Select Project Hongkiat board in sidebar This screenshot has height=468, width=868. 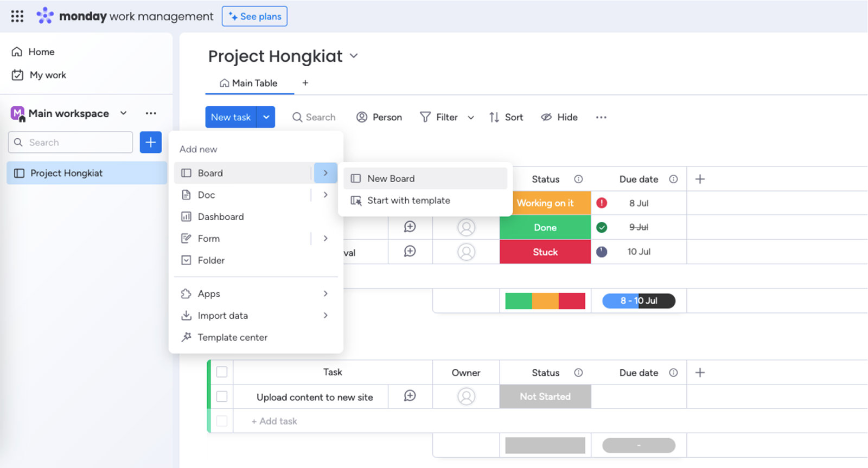[x=87, y=173]
